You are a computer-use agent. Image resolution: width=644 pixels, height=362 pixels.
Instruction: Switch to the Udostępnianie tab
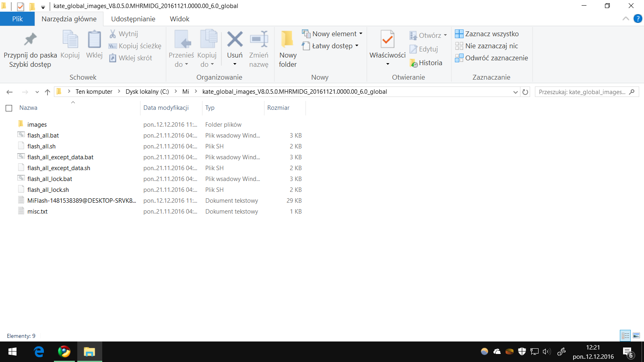[x=133, y=19]
